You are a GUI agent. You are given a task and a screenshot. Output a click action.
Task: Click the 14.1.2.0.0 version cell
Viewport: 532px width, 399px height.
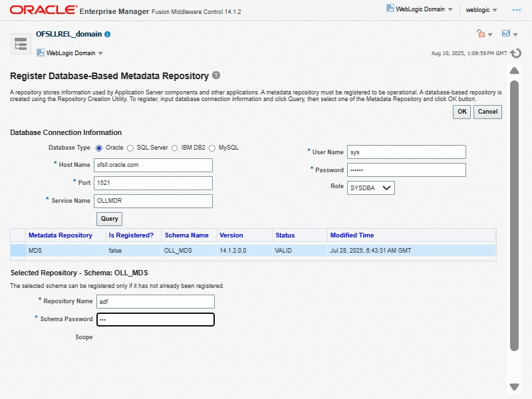pos(245,251)
